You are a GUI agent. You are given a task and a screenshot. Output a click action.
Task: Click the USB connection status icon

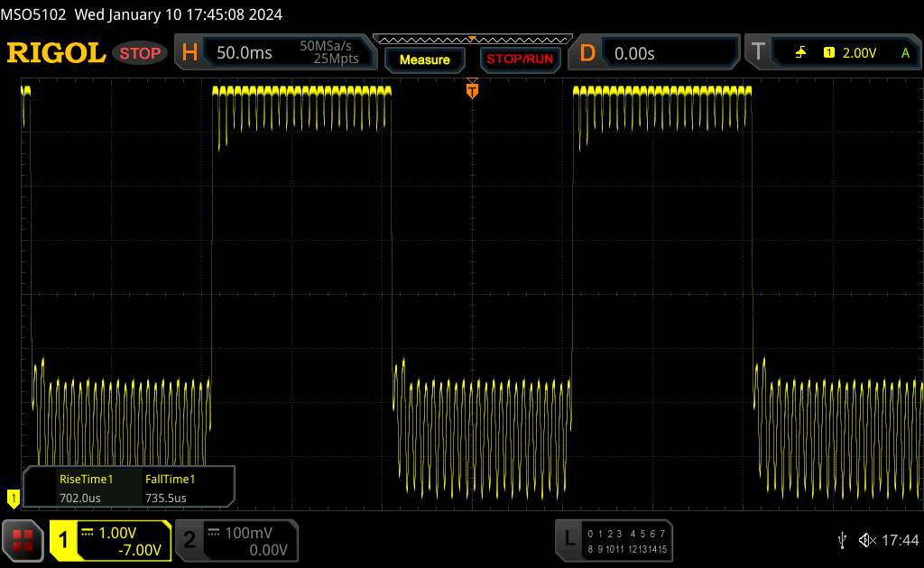pos(842,540)
